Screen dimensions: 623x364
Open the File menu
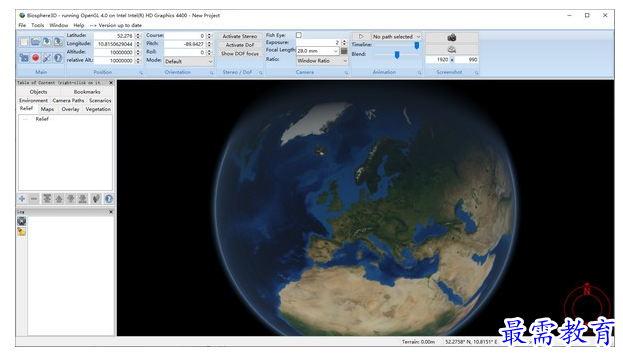point(22,25)
